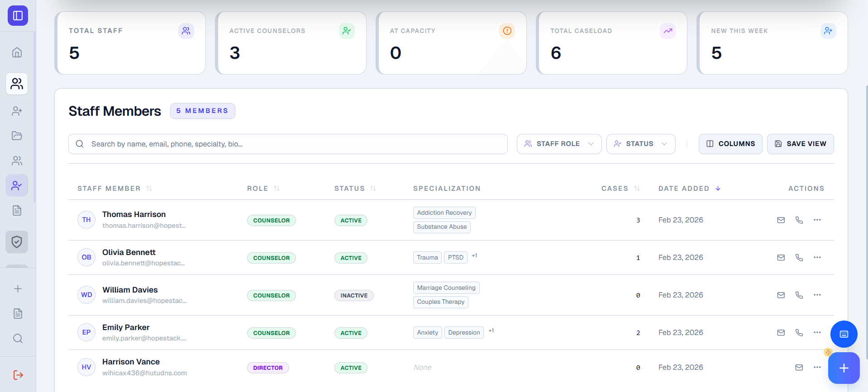This screenshot has height=392, width=868.
Task: Show extra specializations for Olivia Bennett
Action: [x=475, y=256]
